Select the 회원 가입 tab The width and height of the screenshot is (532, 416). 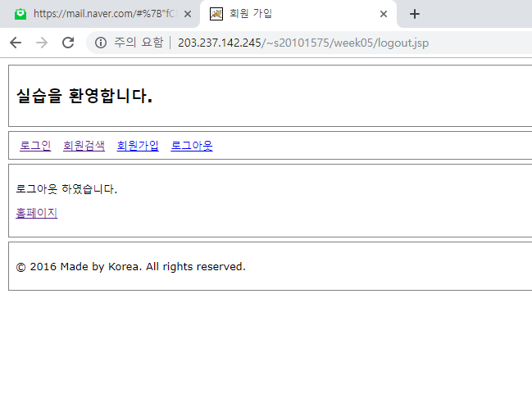[295, 14]
